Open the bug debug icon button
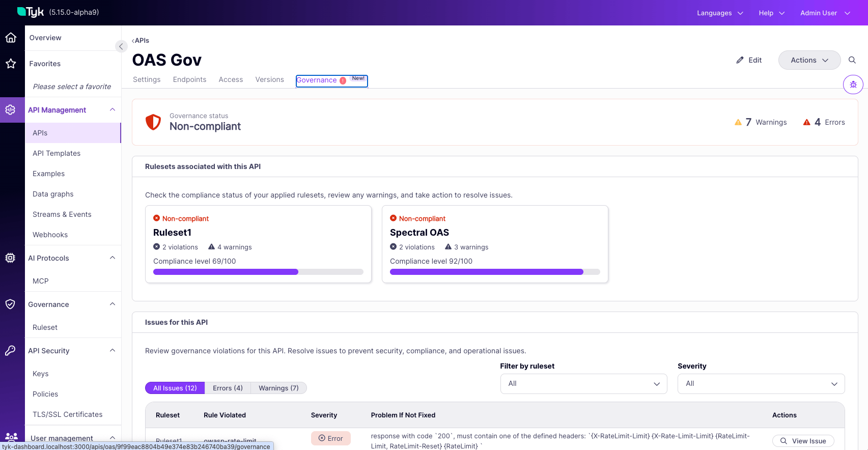This screenshot has width=868, height=450. [x=853, y=85]
